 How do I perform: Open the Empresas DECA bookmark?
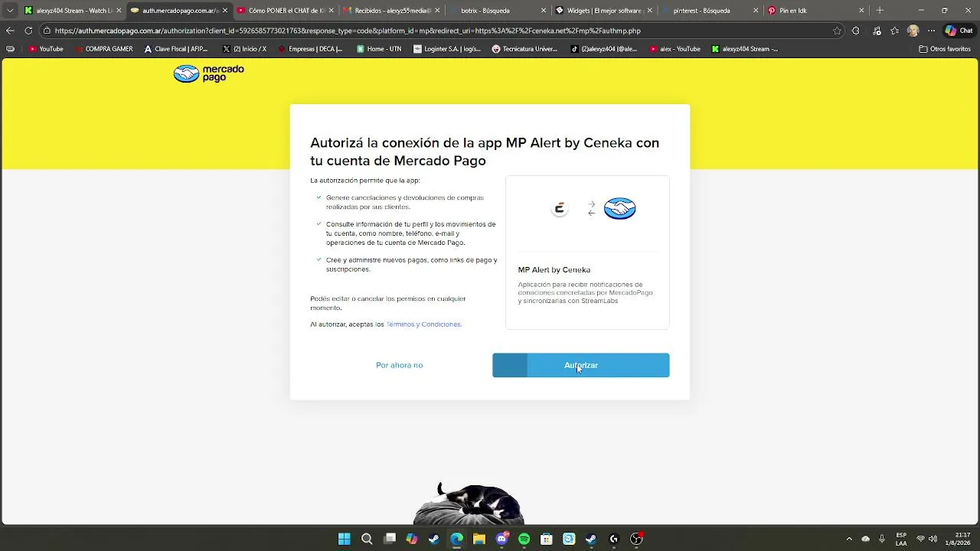pos(311,49)
